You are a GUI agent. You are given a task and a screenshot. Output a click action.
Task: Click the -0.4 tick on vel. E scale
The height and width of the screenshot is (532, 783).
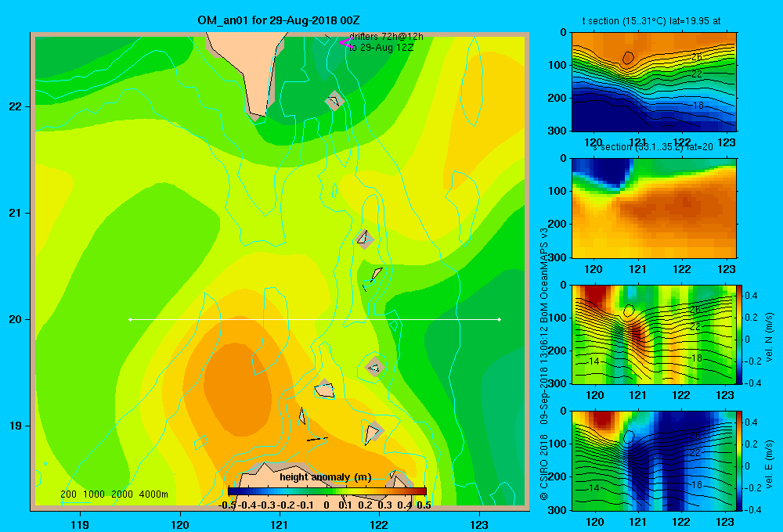coord(752,509)
